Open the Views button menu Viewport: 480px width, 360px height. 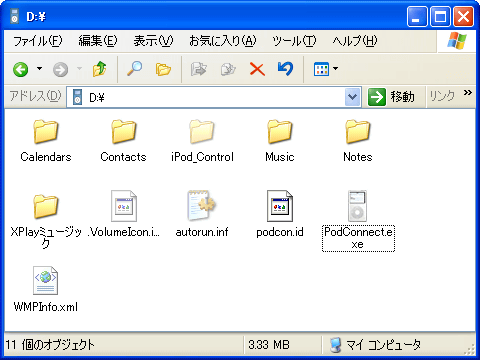tap(326, 69)
